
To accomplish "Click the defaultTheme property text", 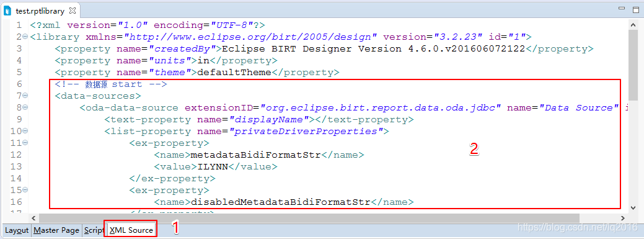I will 234,73.
